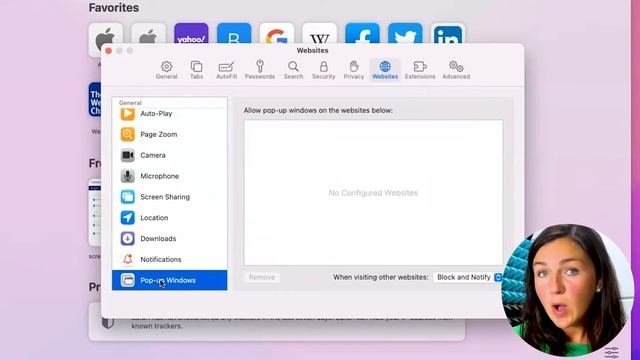Select the Downloads label
The image size is (640, 360).
tap(158, 238)
